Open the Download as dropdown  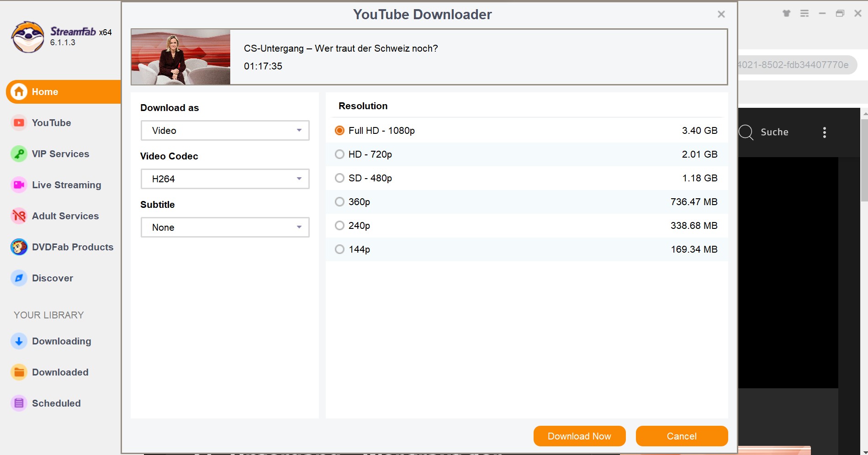pyautogui.click(x=225, y=131)
